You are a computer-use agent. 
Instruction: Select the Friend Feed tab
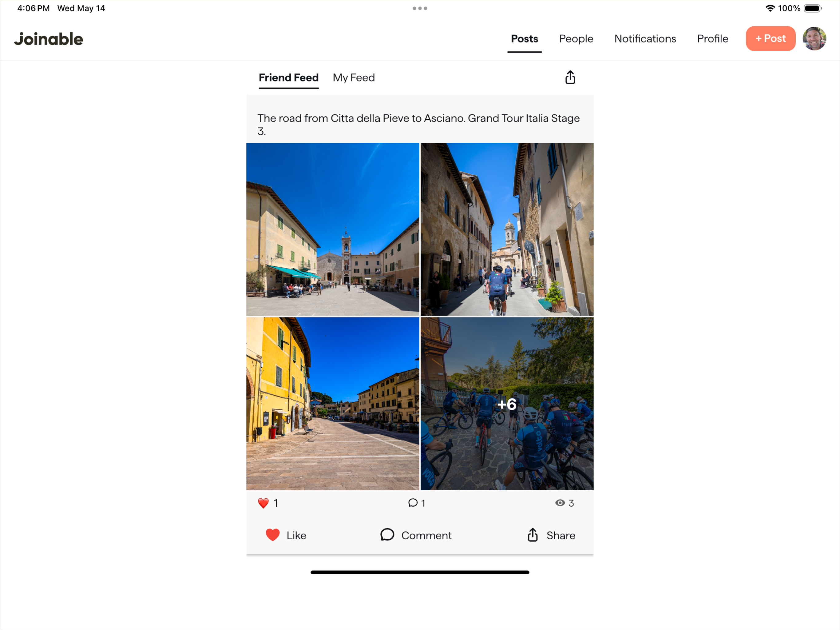[x=289, y=78]
